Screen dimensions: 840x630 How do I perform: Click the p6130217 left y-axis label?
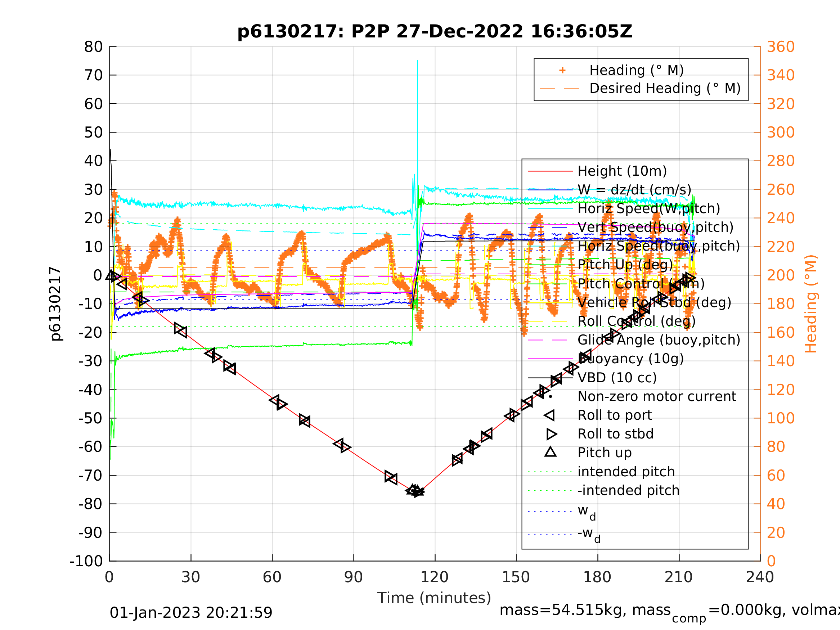coord(56,304)
